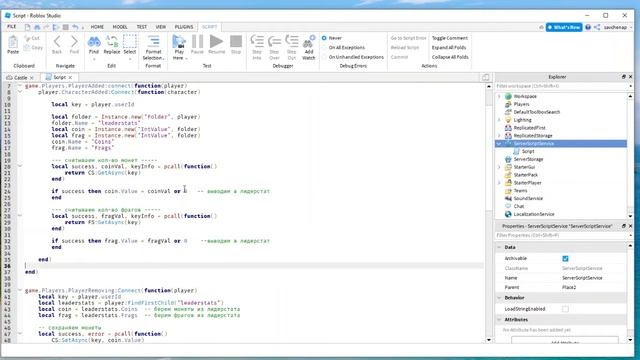The height and width of the screenshot is (360, 640).
Task: Select the Workspace item in Explorer
Action: click(x=525, y=96)
